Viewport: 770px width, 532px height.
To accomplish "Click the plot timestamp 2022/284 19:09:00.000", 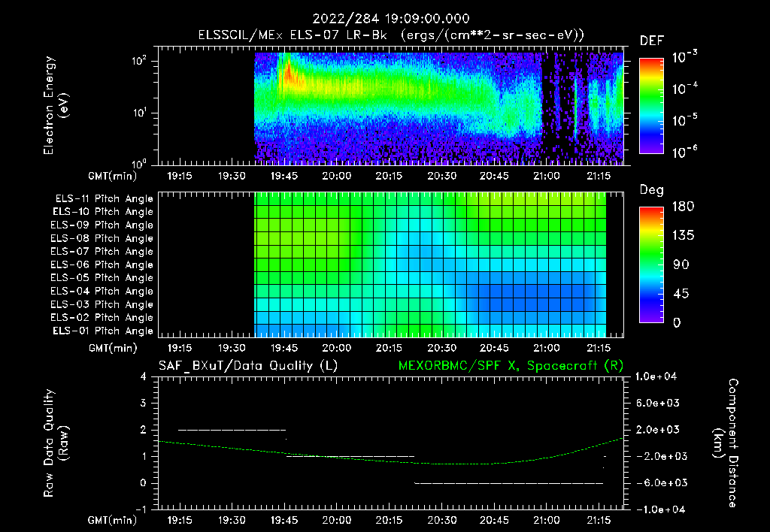I will coord(391,19).
